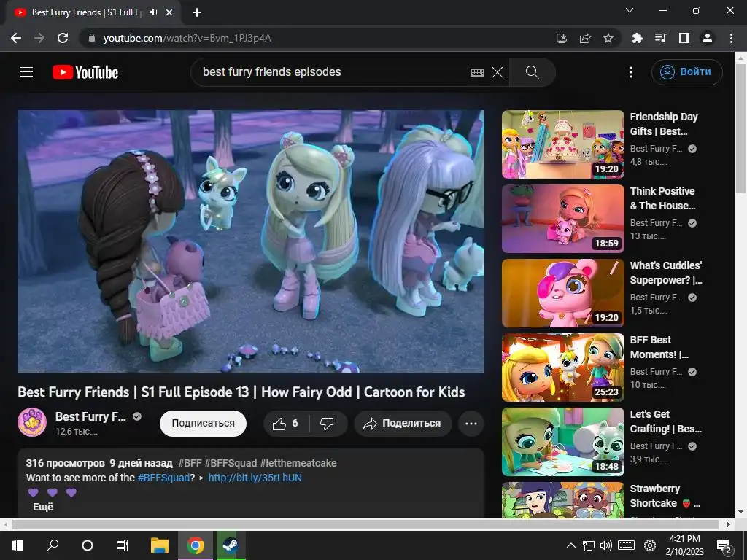
Task: Click the address bar URL
Action: point(187,38)
